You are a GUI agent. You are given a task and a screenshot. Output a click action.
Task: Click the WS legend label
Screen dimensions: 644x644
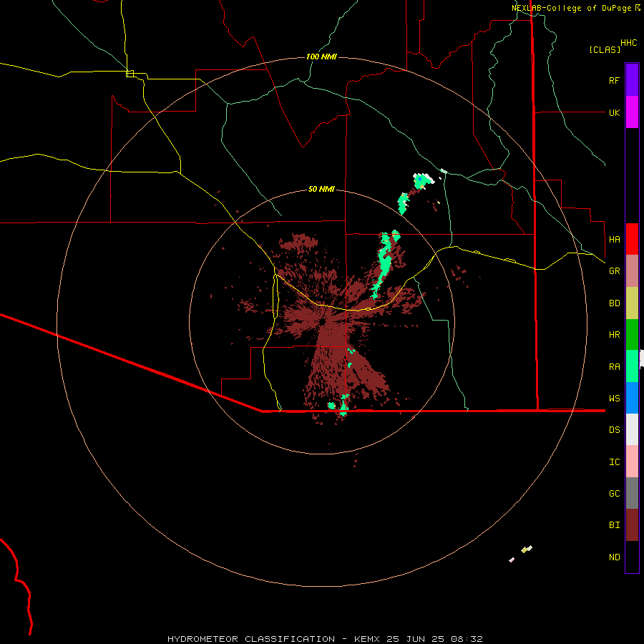[x=614, y=398]
